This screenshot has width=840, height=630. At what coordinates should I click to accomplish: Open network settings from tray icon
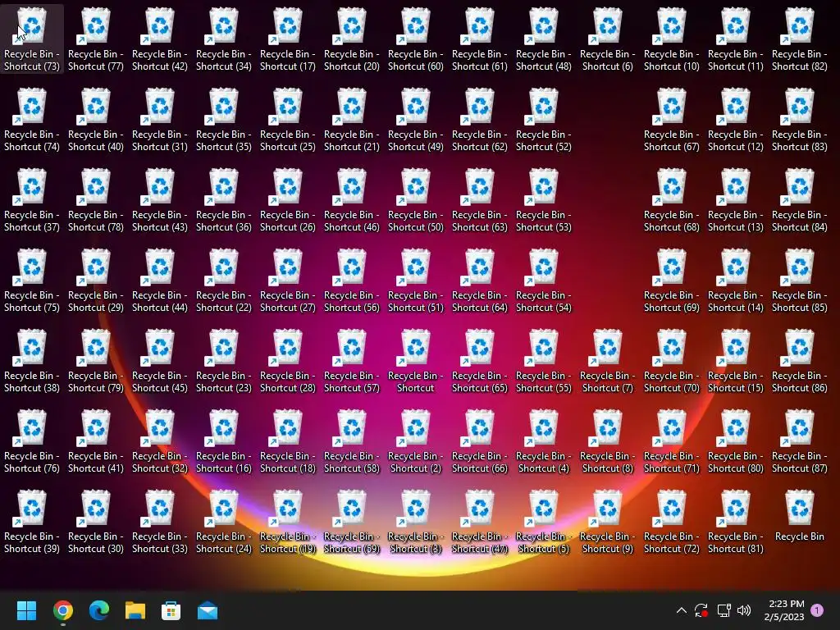click(724, 610)
